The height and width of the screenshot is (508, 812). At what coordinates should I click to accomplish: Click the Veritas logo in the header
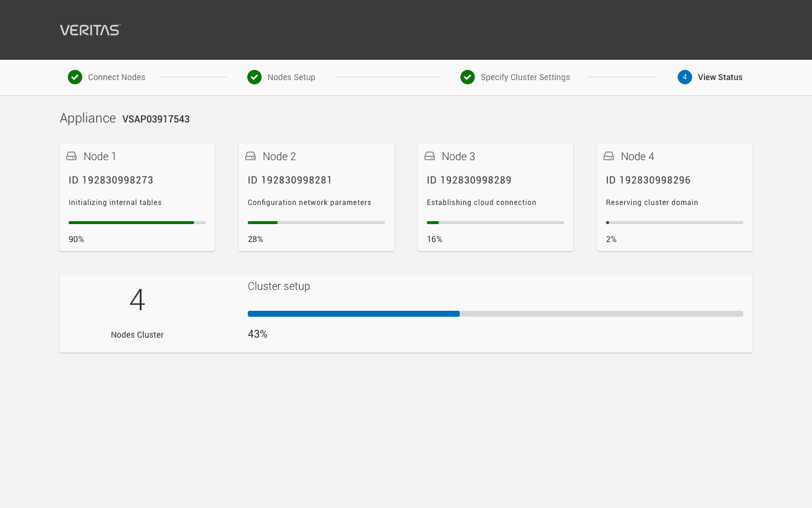tap(90, 30)
